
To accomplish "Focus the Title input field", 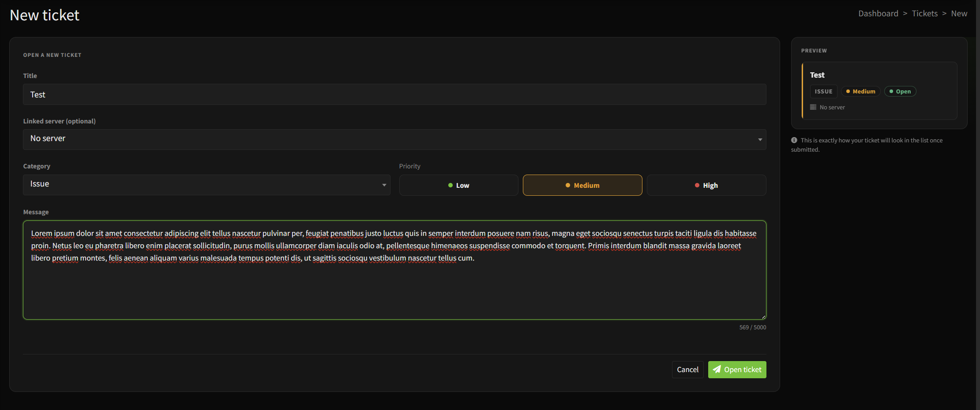I will (x=394, y=94).
